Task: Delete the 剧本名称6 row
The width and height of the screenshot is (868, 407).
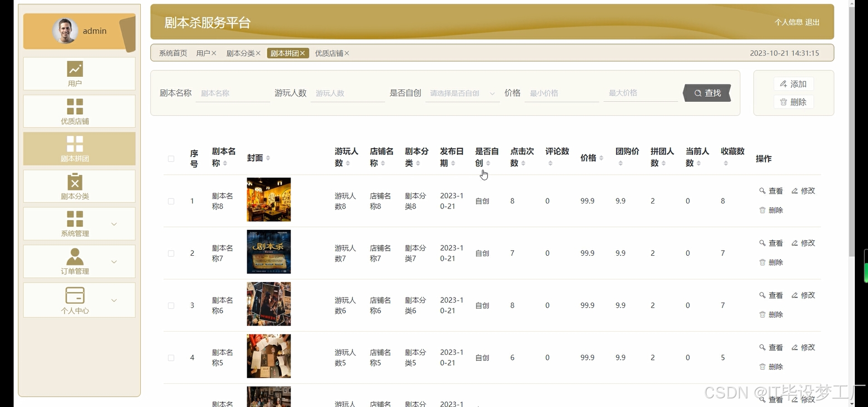Action: (x=771, y=315)
